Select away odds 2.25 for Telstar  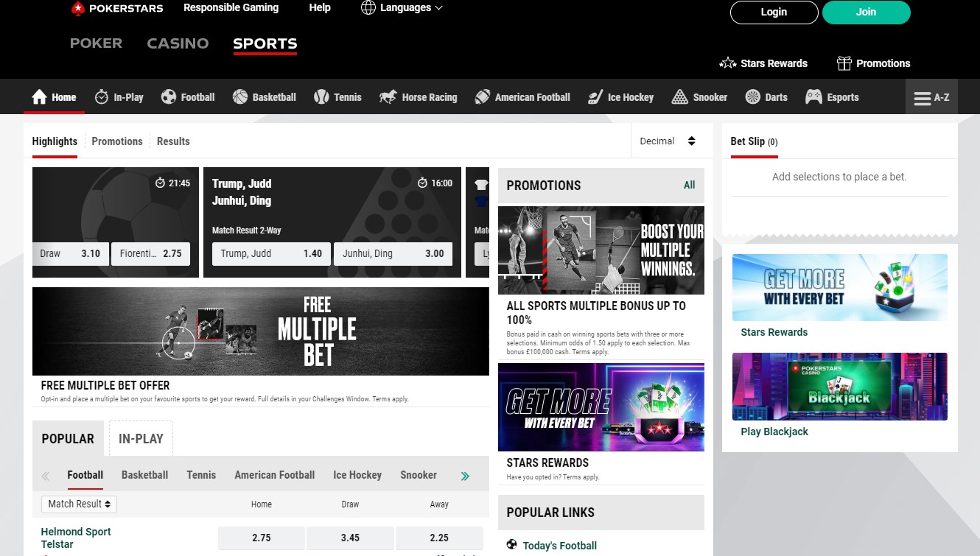439,538
